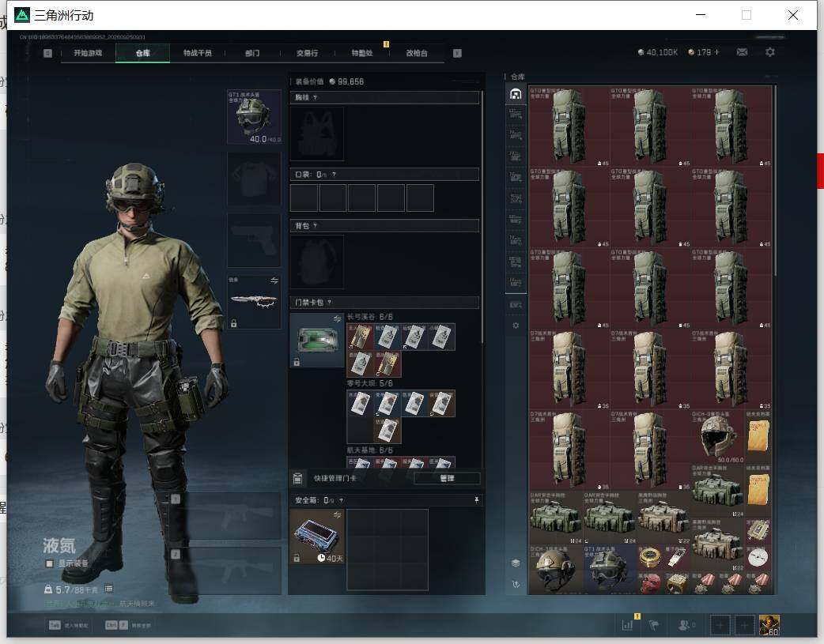Select the melee knife slot
The width and height of the screenshot is (824, 644).
pyautogui.click(x=255, y=302)
